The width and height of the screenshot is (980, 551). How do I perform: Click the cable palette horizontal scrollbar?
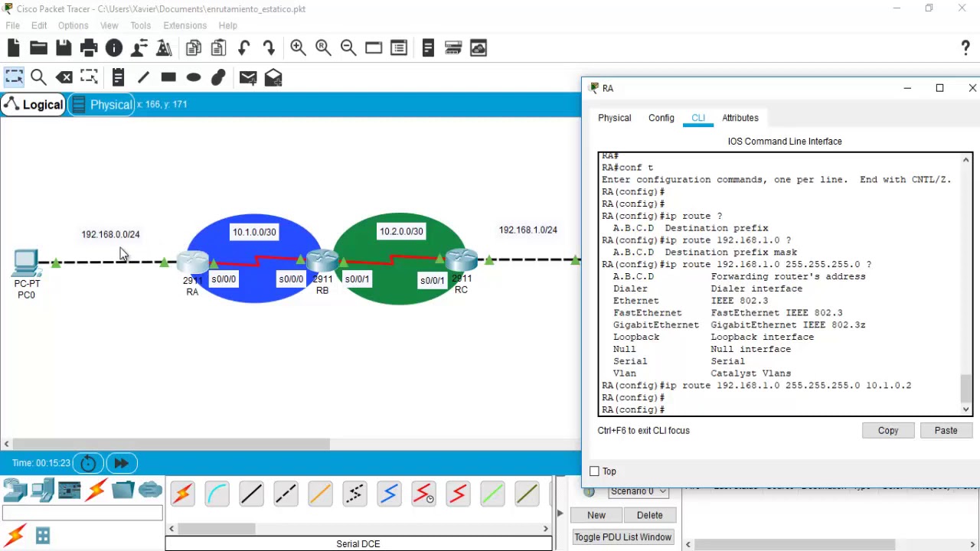217,528
